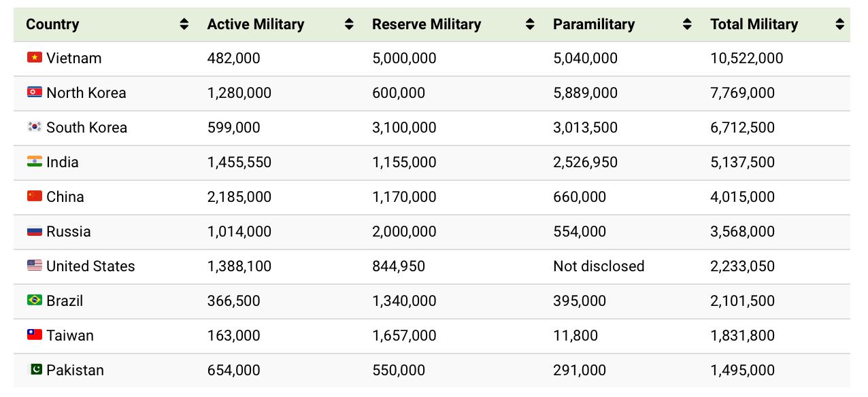Click the Country column header

point(52,24)
